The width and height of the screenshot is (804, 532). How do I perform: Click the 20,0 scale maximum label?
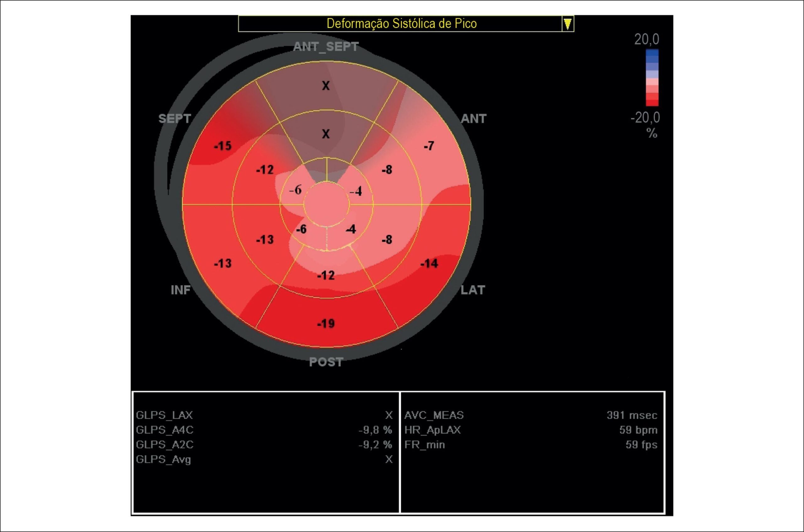(647, 40)
